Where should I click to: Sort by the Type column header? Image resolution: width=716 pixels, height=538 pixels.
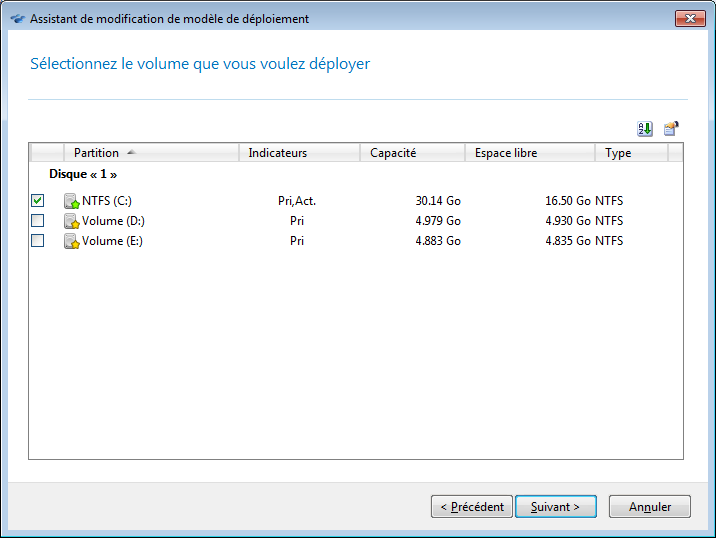pos(632,153)
